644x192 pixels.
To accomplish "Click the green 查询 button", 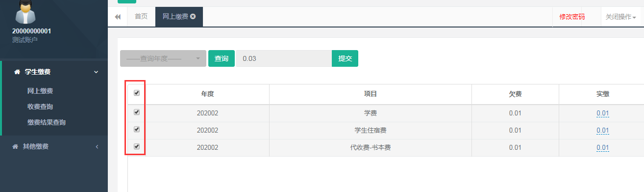I will tap(222, 58).
